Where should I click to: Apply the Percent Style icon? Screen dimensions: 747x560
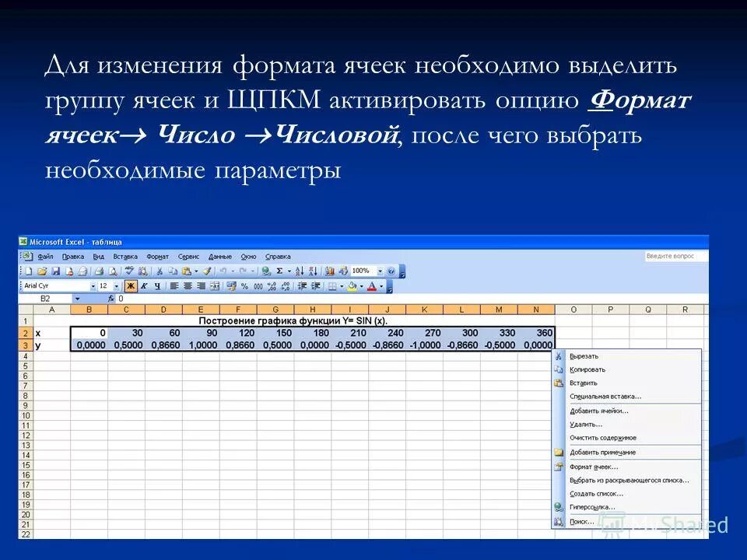point(244,285)
